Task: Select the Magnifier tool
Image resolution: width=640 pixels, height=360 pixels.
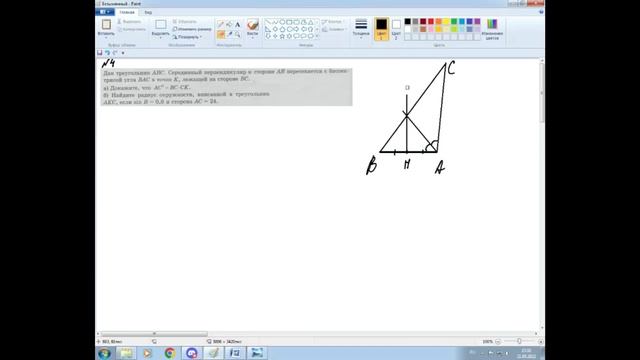Action: pos(238,35)
